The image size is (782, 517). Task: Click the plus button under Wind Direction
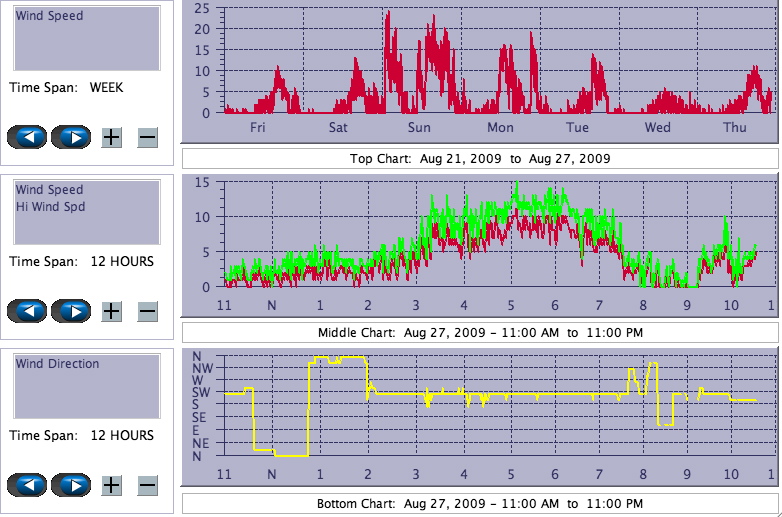point(111,485)
